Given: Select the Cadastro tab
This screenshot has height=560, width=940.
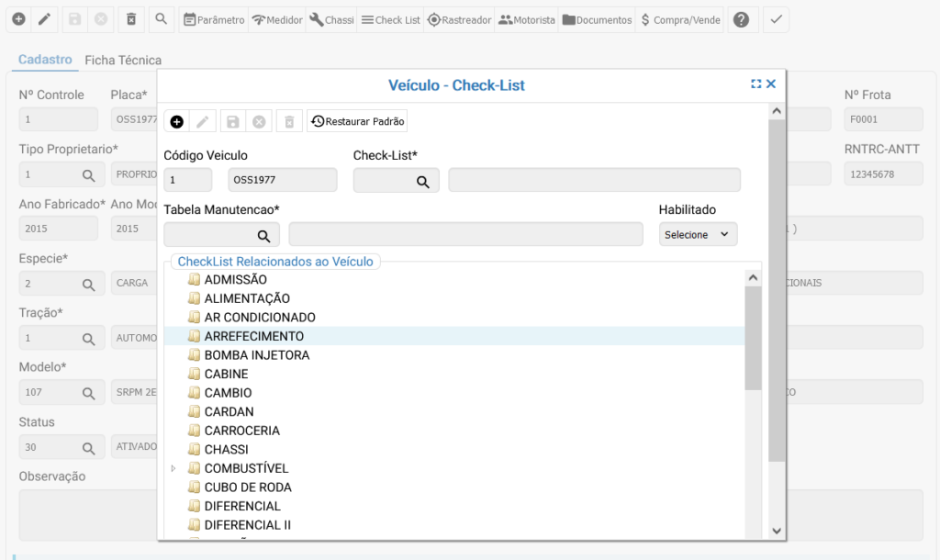Looking at the screenshot, I should tap(45, 60).
